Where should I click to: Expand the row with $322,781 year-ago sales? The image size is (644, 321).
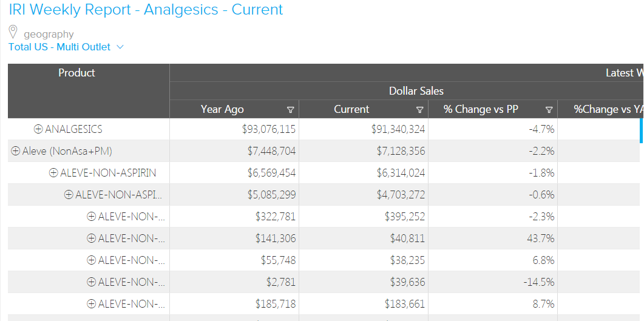[x=92, y=217]
